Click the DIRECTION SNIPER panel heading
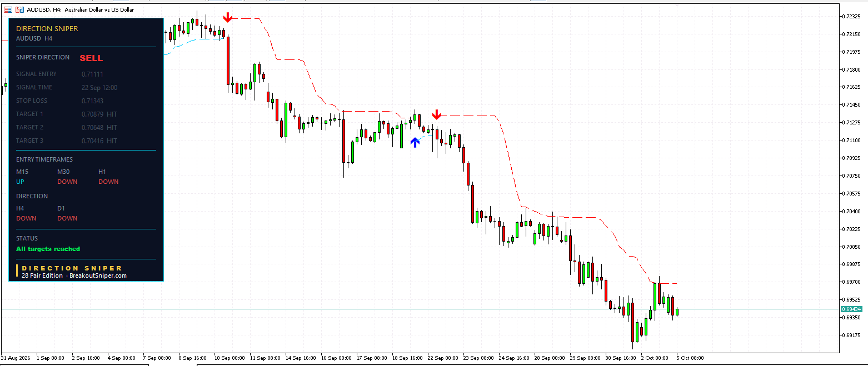Viewport: 868px width, 366px height. 47,29
